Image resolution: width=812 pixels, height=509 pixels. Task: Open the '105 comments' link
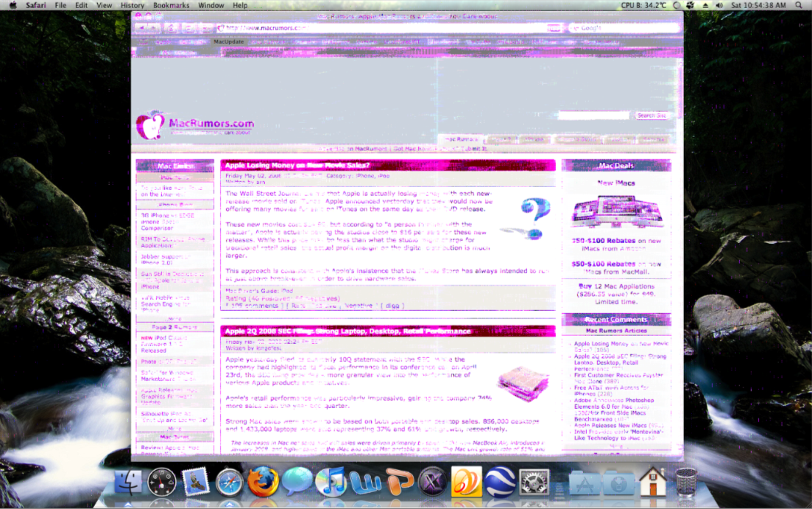[x=254, y=306]
